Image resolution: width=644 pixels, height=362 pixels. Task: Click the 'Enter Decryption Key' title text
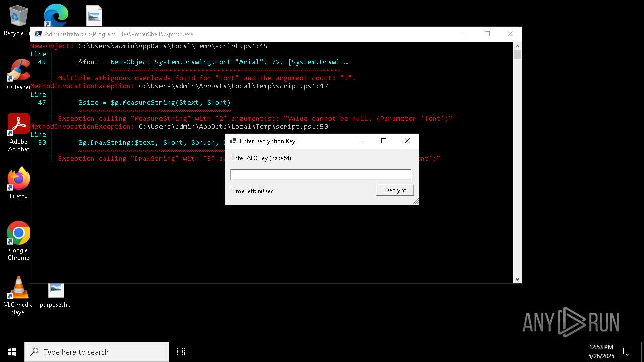[268, 141]
